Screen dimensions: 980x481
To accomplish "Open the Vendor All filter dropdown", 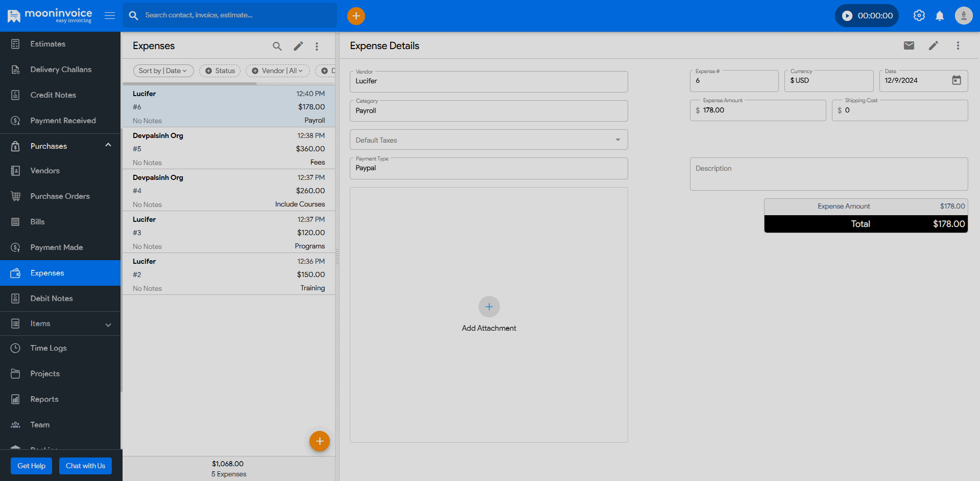I will (x=278, y=71).
